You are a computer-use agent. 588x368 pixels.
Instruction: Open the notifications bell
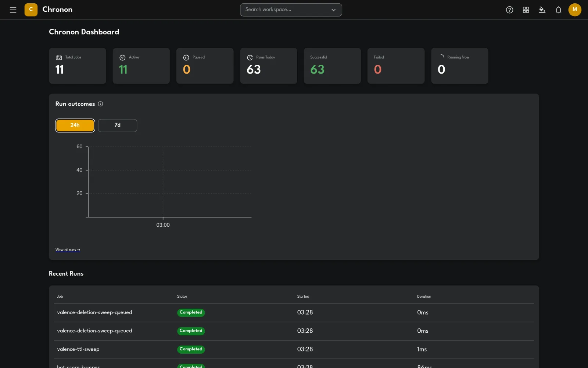tap(559, 10)
